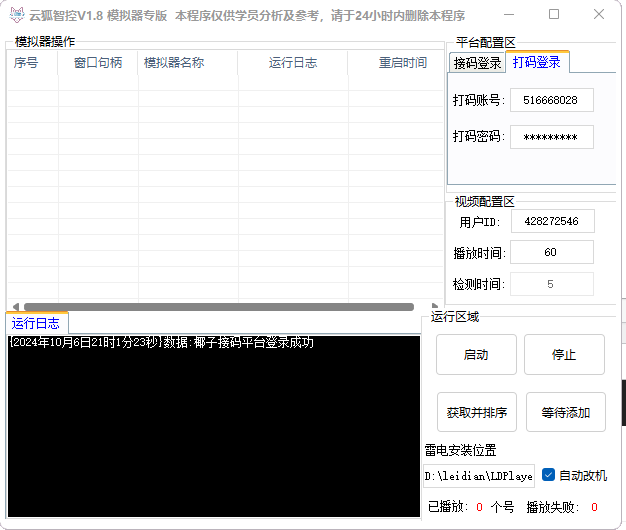Click the horizontal scrollbar under the table

(218, 307)
